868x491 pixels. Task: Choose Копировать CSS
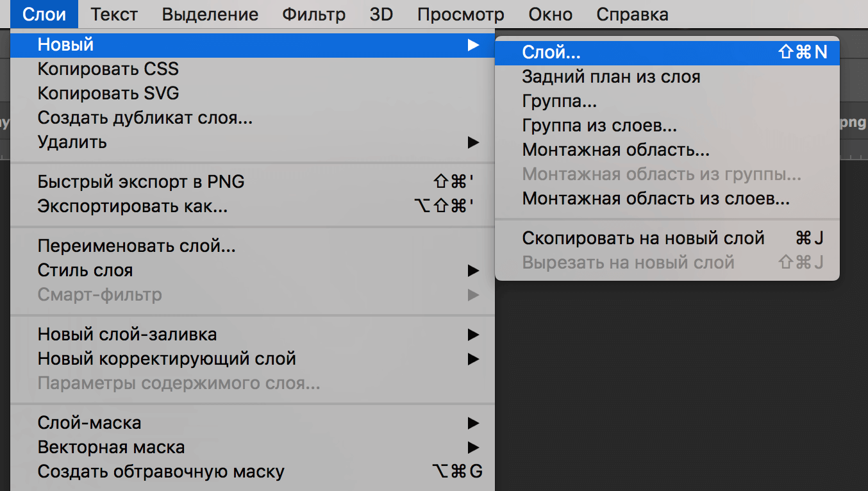click(x=107, y=69)
